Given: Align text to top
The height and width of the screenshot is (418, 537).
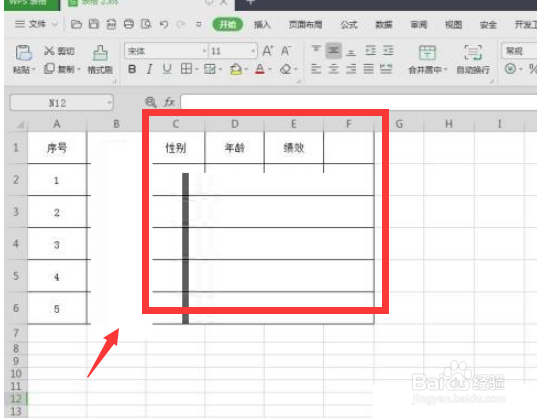Looking at the screenshot, I should click(x=316, y=50).
